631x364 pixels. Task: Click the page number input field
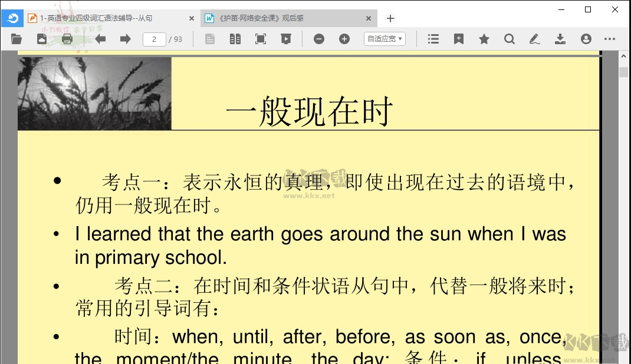coord(154,38)
